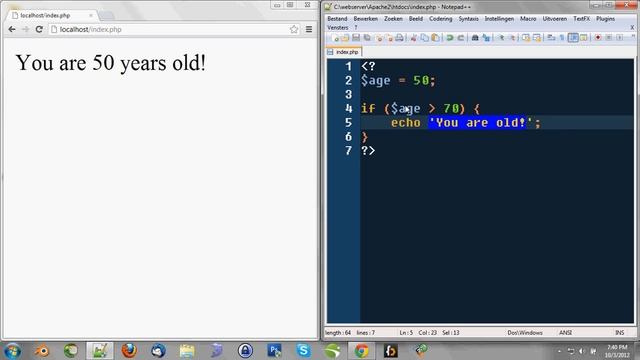Open Chrome's three-line menu

[309, 29]
